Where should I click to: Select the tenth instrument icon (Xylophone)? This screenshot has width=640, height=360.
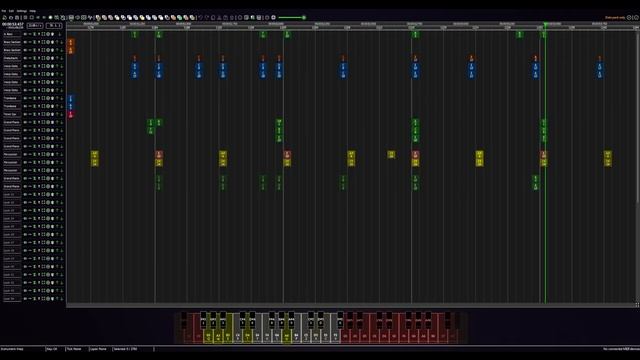click(155, 18)
